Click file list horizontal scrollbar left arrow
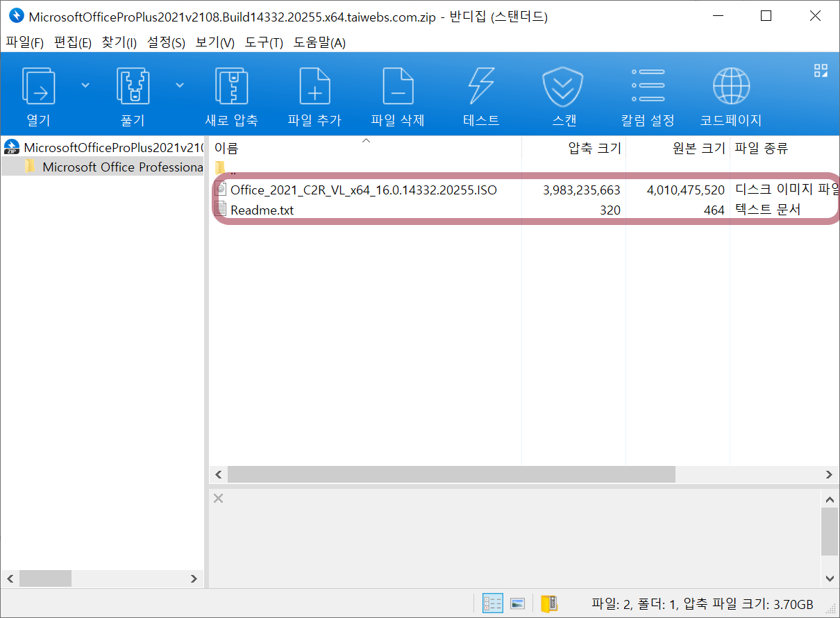This screenshot has width=840, height=618. [x=218, y=474]
